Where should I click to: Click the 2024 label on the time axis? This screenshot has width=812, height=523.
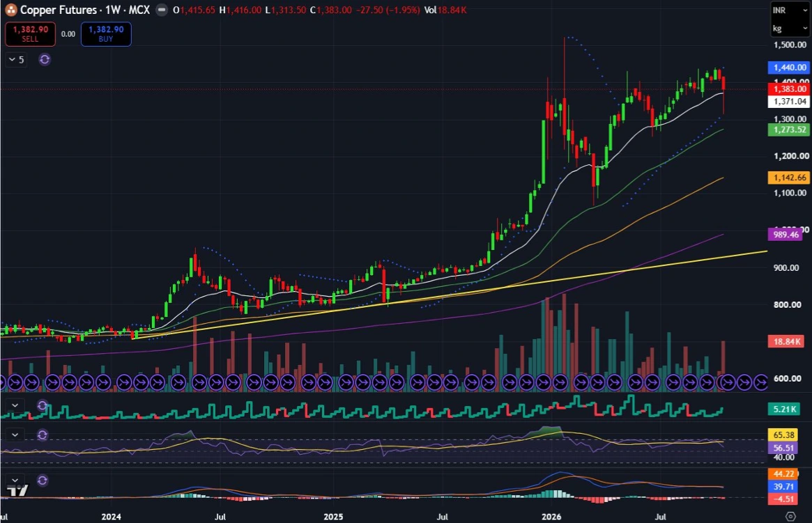[111, 517]
